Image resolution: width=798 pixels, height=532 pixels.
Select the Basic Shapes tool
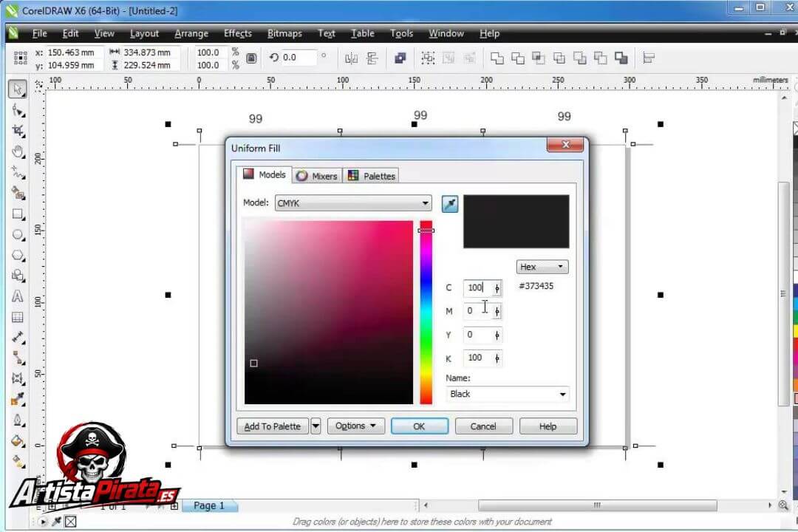(18, 276)
